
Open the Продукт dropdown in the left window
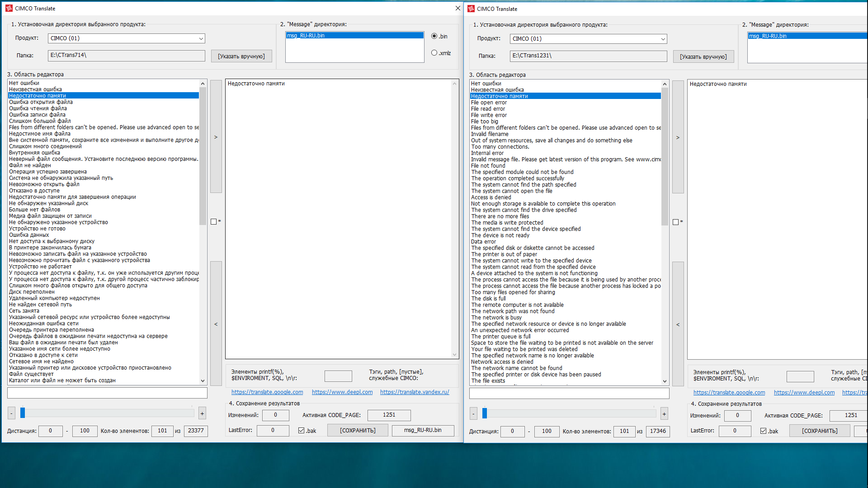126,38
